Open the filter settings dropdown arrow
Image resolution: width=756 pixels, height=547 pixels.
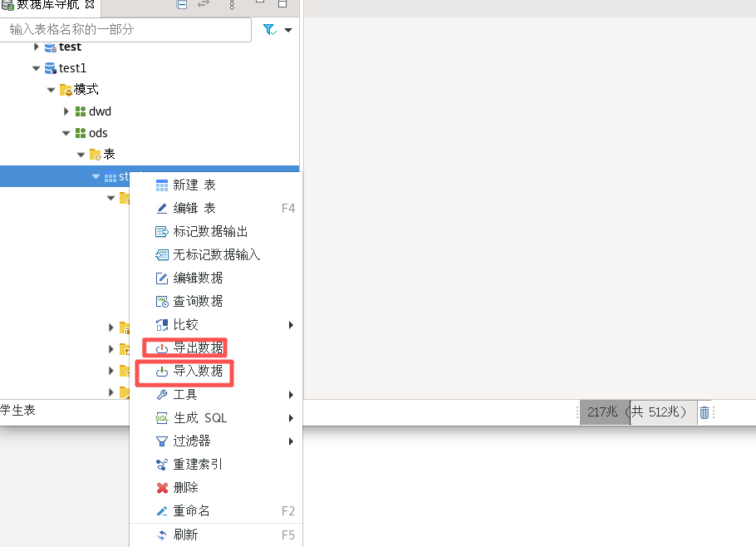[288, 30]
